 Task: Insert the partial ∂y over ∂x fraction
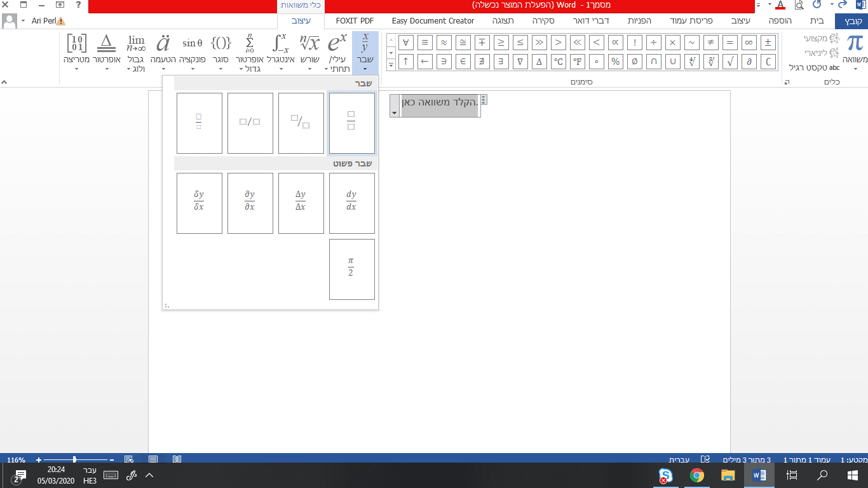pyautogui.click(x=250, y=203)
